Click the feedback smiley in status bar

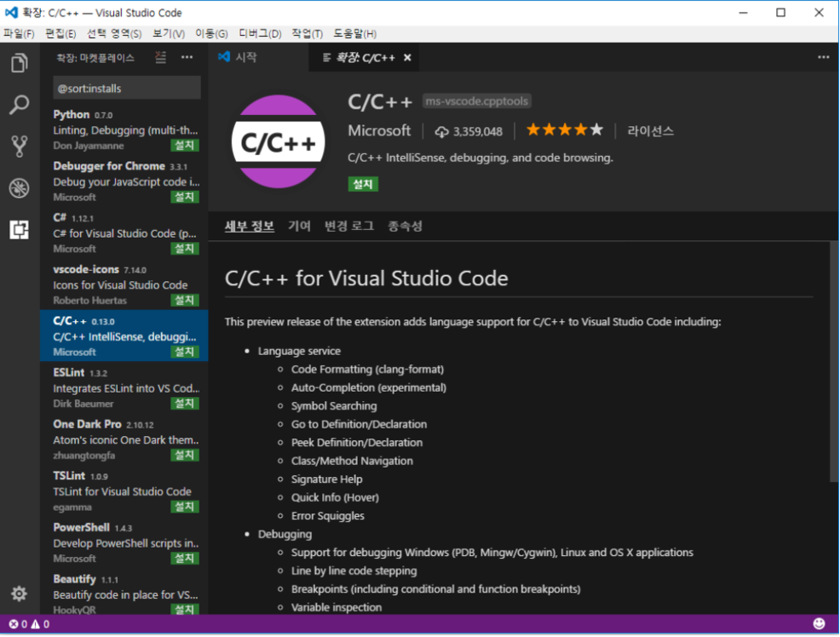pos(819,623)
